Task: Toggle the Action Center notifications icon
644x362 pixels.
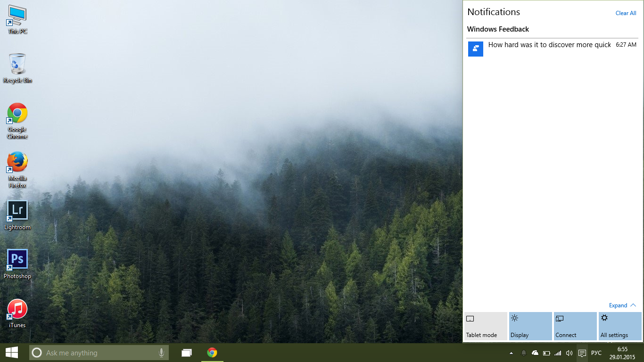Action: [582, 353]
